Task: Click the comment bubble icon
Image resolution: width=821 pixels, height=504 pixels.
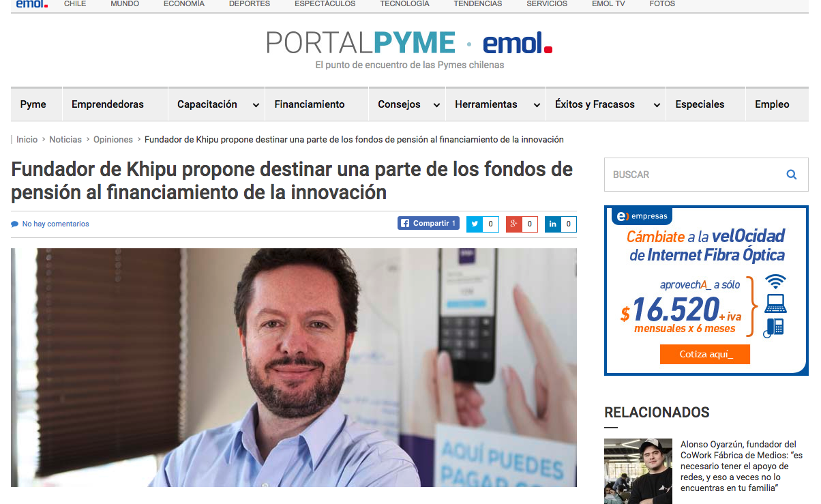Action: (14, 224)
